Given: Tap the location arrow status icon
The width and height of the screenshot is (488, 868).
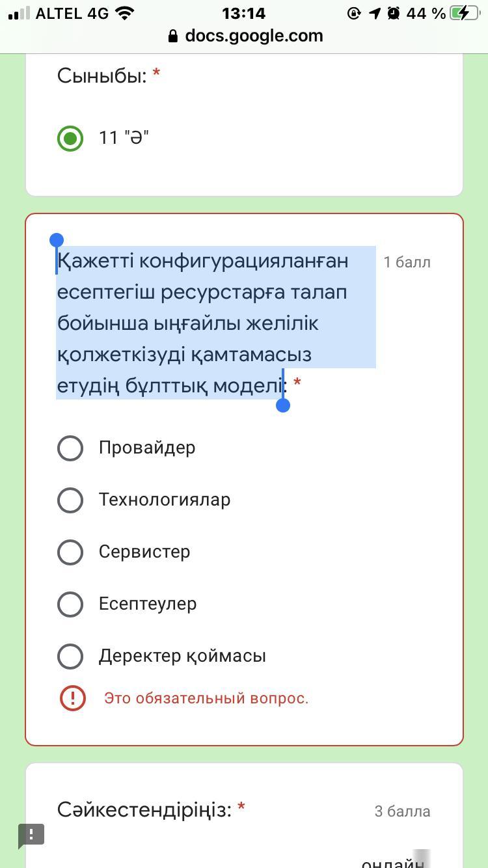Looking at the screenshot, I should pyautogui.click(x=374, y=13).
